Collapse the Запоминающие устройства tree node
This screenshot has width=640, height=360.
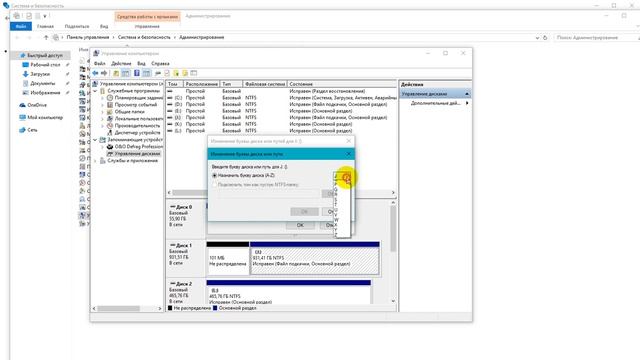point(96,140)
